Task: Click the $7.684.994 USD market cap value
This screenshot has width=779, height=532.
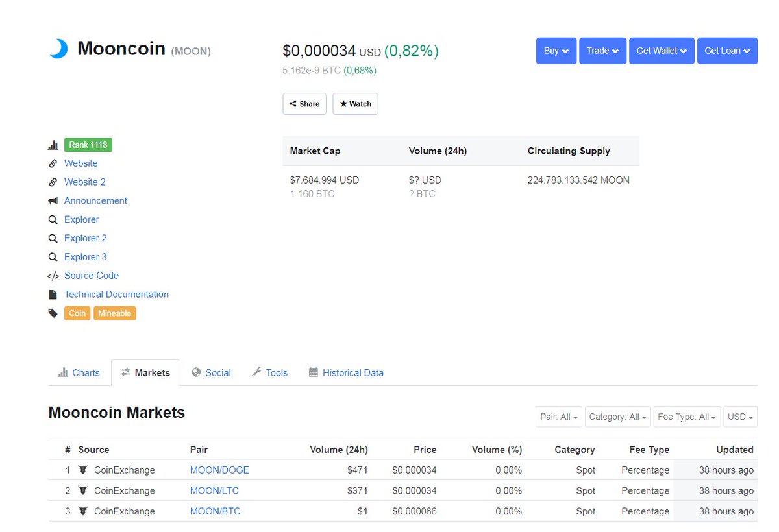Action: 325,180
